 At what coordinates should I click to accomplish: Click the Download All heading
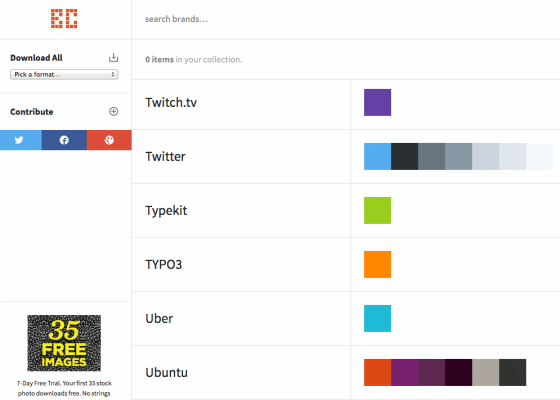(36, 58)
